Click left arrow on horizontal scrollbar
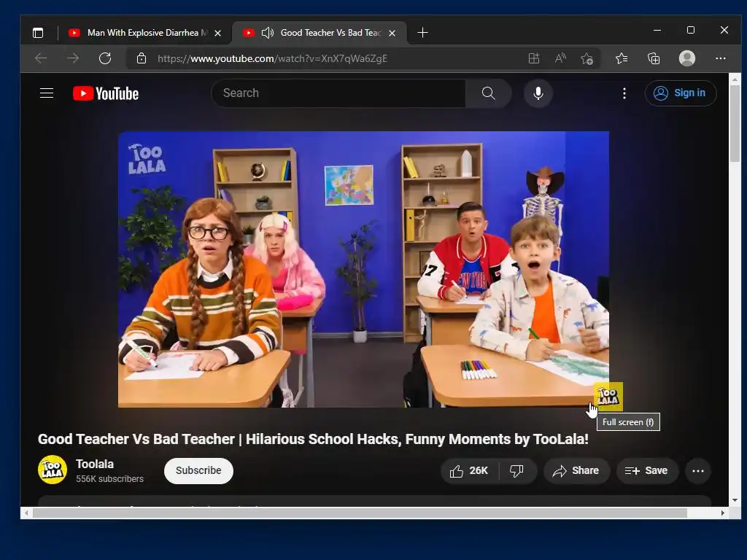The height and width of the screenshot is (560, 747). [26, 513]
